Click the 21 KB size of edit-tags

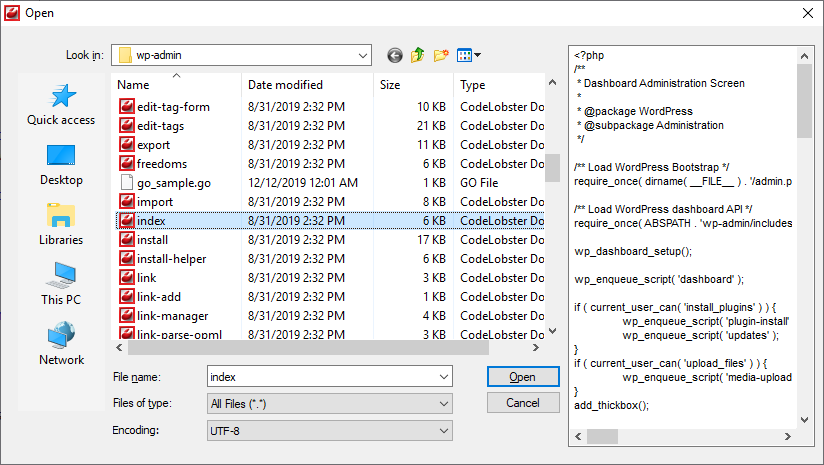[431, 126]
